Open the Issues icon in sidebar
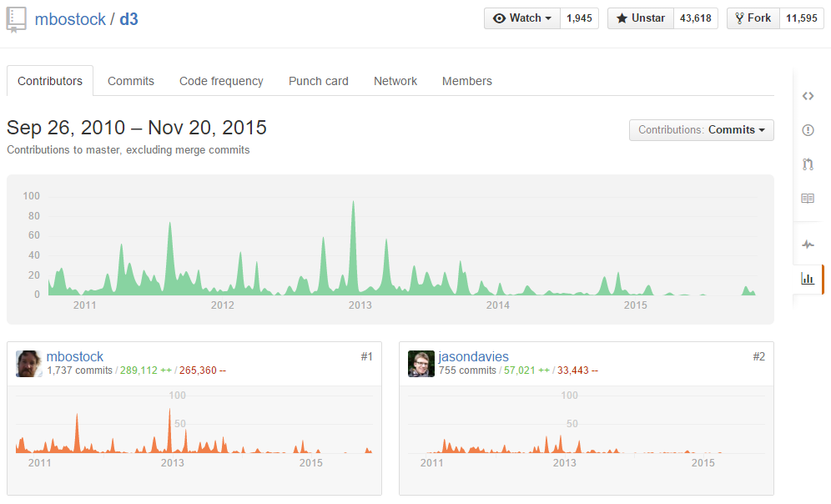Image resolution: width=831 pixels, height=504 pixels. pyautogui.click(x=808, y=130)
